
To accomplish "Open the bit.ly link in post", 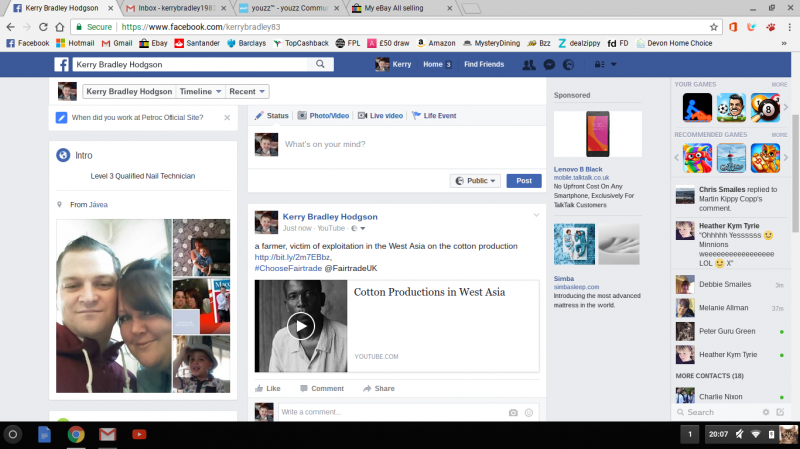I will 293,257.
